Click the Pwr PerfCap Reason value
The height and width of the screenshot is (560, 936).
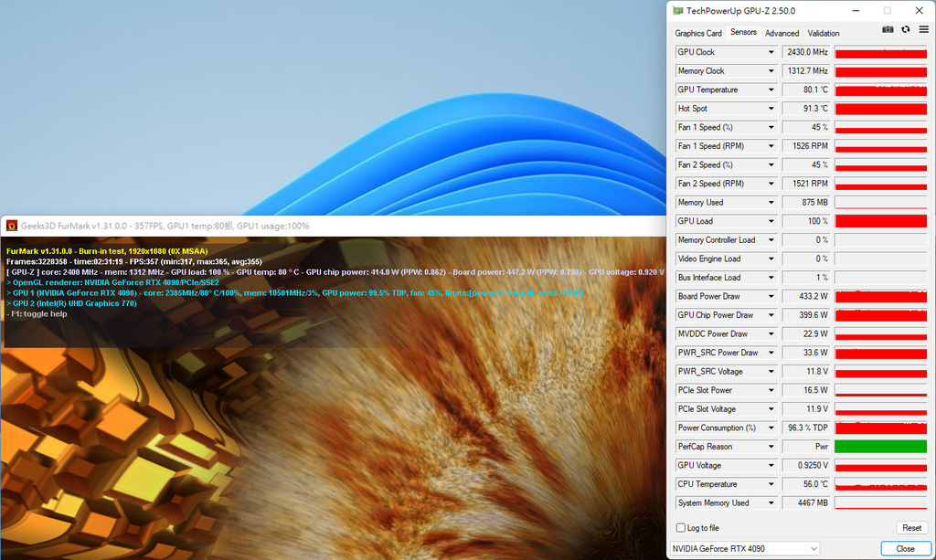coord(806,447)
